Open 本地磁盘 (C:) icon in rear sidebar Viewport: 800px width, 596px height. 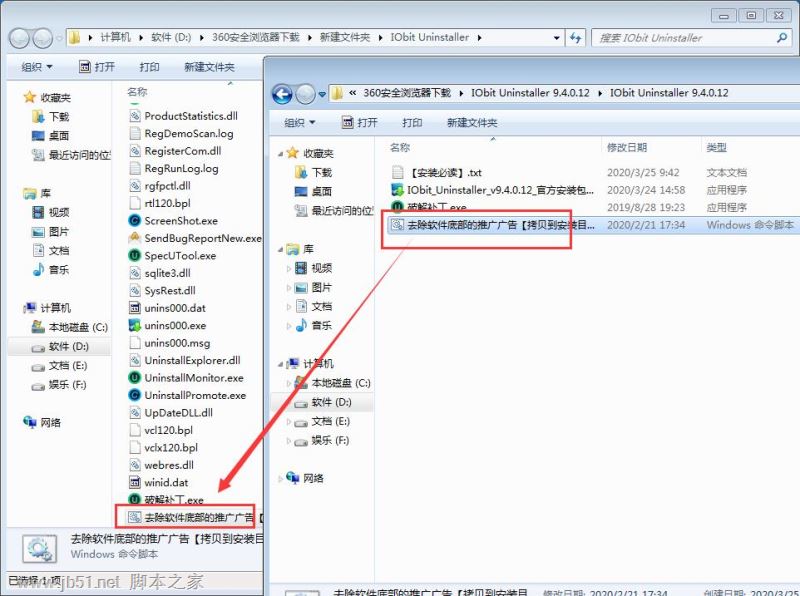point(38,327)
